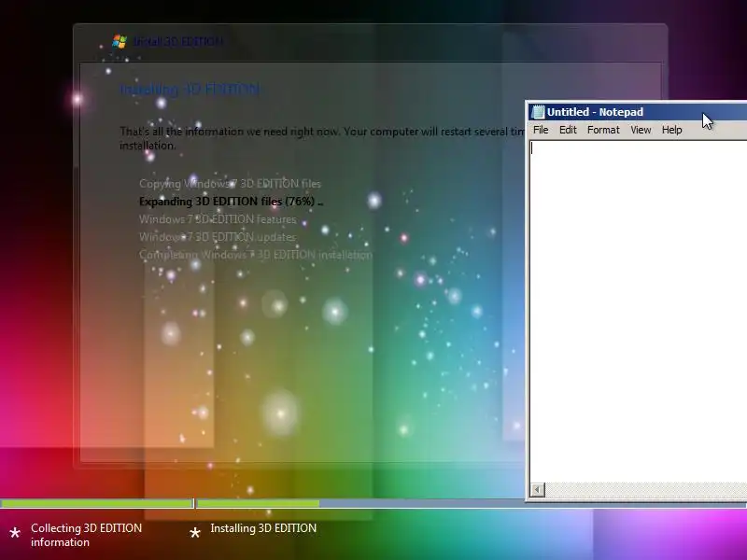Viewport: 747px width, 560px height.
Task: Click the star beside Collecting 3D EDITION information
Action: [x=15, y=533]
